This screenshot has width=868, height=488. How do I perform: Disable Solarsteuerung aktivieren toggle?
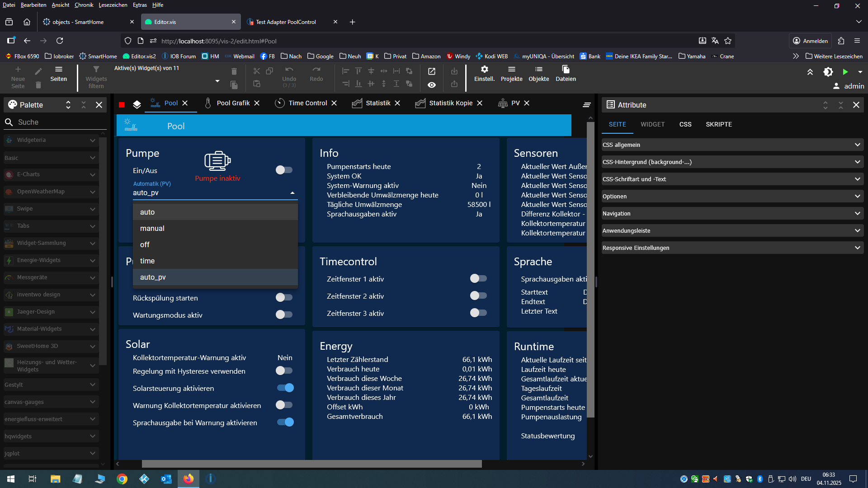[285, 388]
